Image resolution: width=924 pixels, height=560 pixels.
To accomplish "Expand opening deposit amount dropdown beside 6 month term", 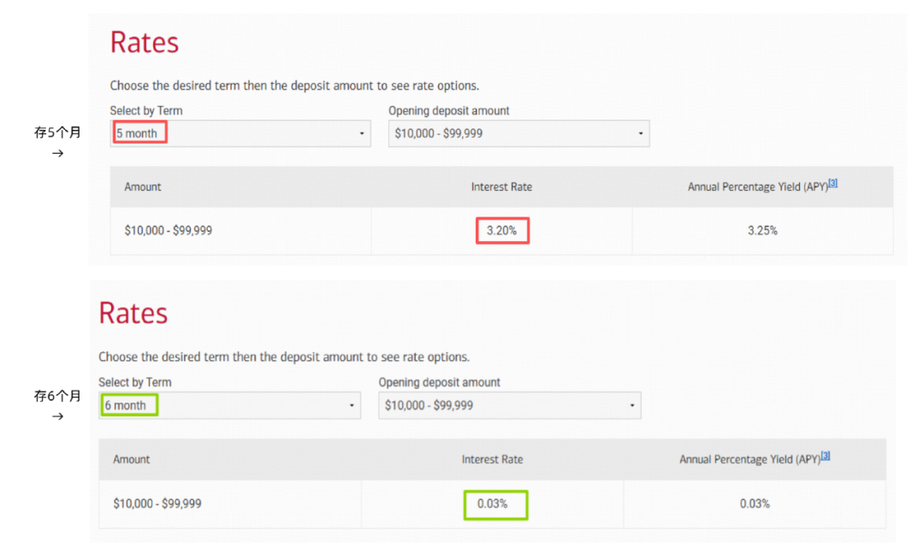I will point(509,405).
